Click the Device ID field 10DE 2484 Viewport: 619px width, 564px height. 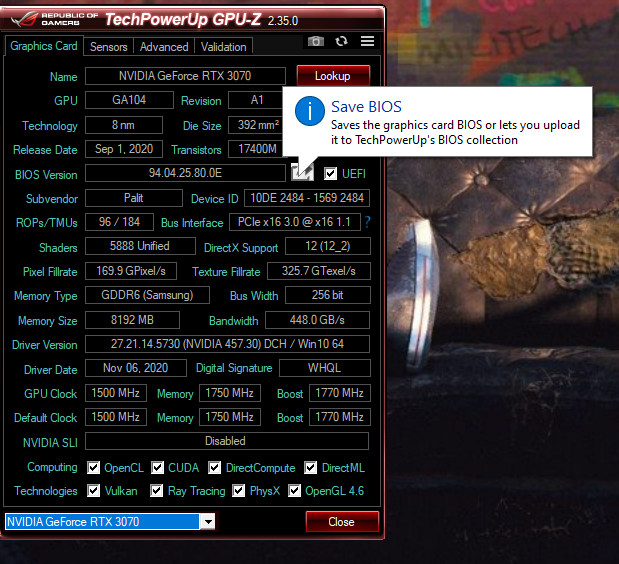click(x=307, y=198)
